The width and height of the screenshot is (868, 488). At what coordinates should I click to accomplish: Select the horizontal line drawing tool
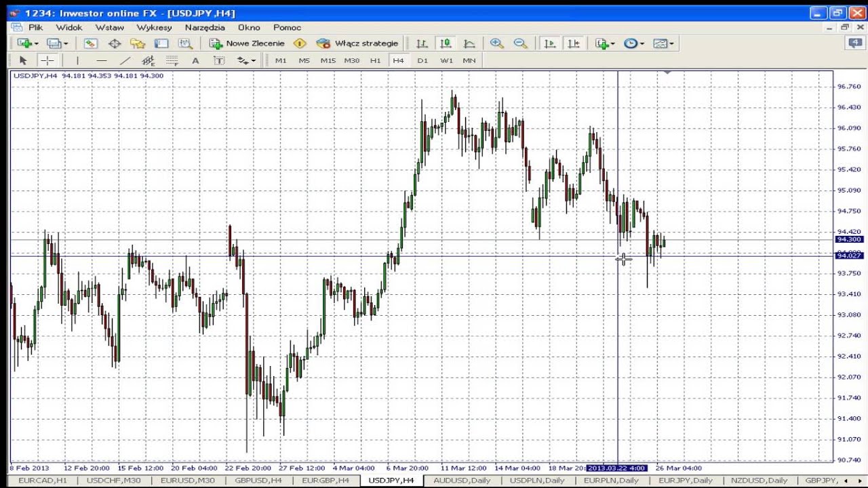coord(101,60)
